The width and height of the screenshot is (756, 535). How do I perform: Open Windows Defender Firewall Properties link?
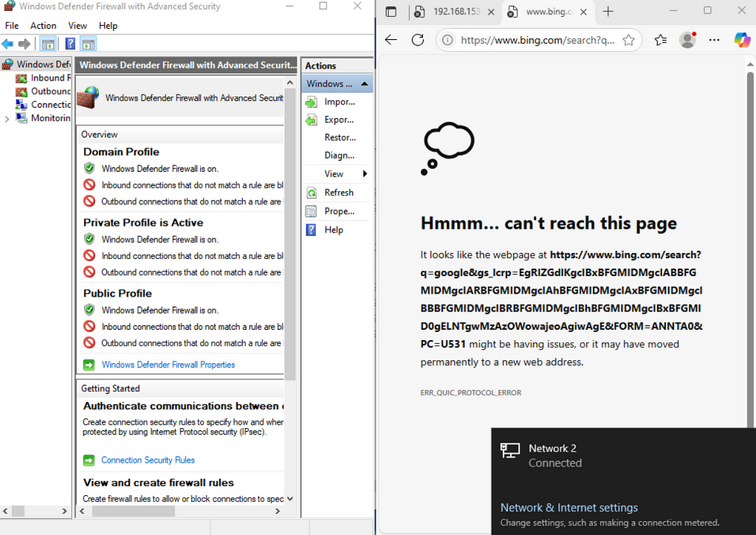tap(168, 365)
